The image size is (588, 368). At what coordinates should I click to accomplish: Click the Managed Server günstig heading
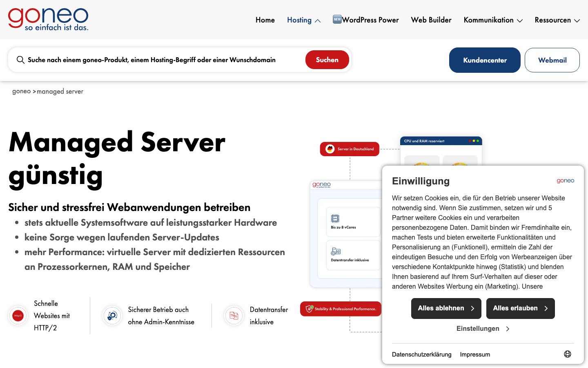[117, 159]
